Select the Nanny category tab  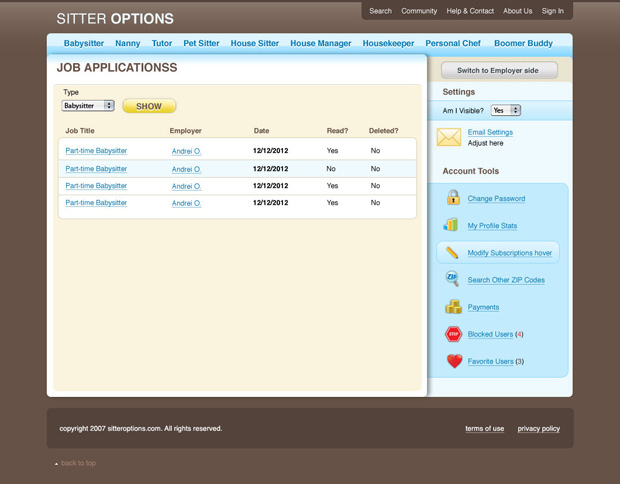pyautogui.click(x=128, y=44)
